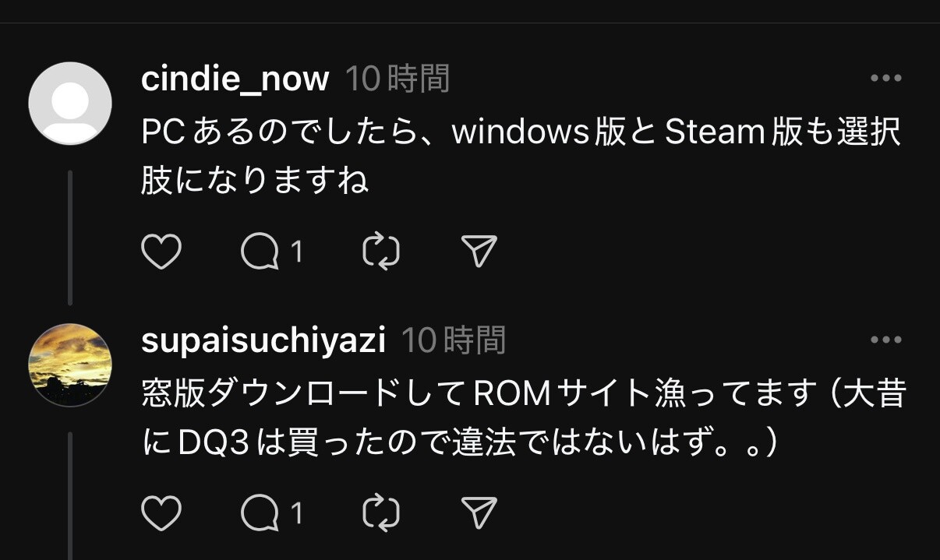
Task: Repost supaisuchiyazi's comment
Action: pos(382,513)
